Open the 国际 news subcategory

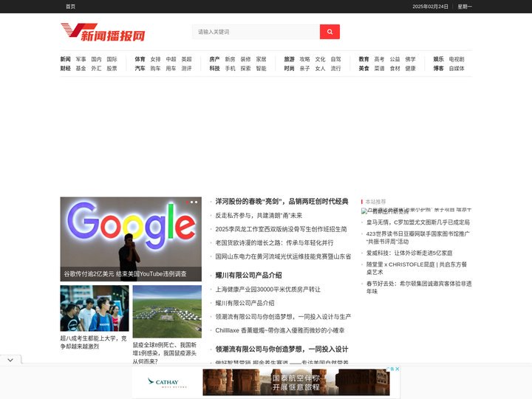112,59
